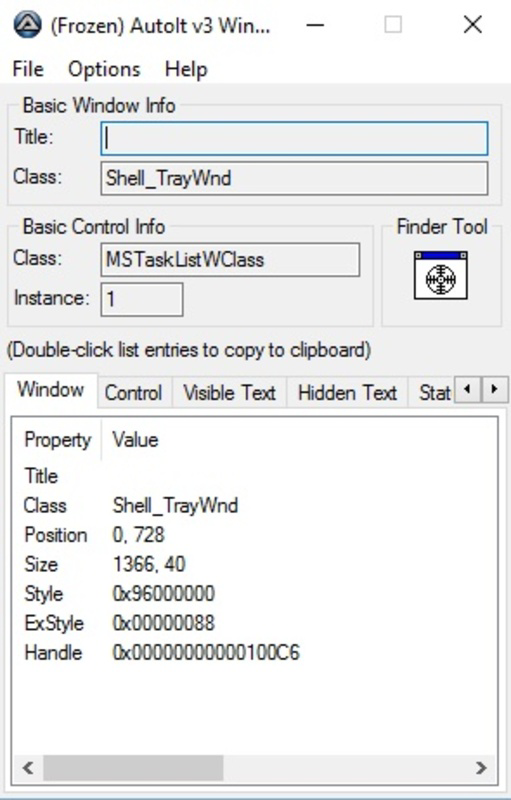
Task: Open the Help menu
Action: [186, 69]
